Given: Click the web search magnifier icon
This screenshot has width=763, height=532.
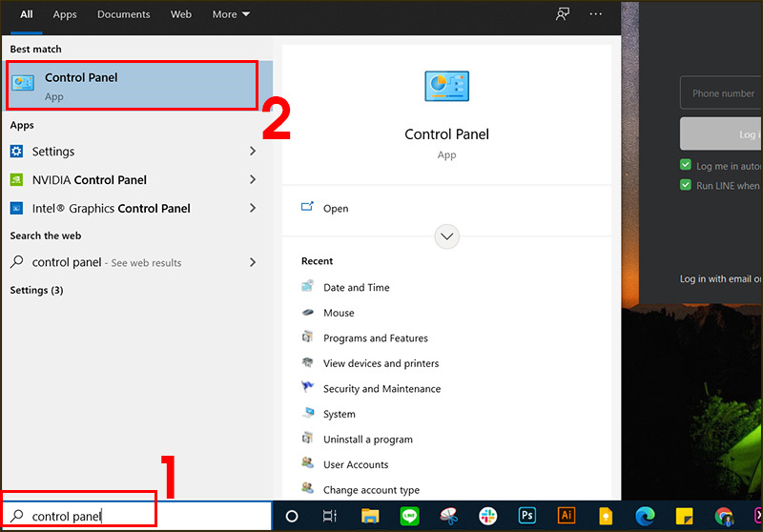Looking at the screenshot, I should click(16, 261).
